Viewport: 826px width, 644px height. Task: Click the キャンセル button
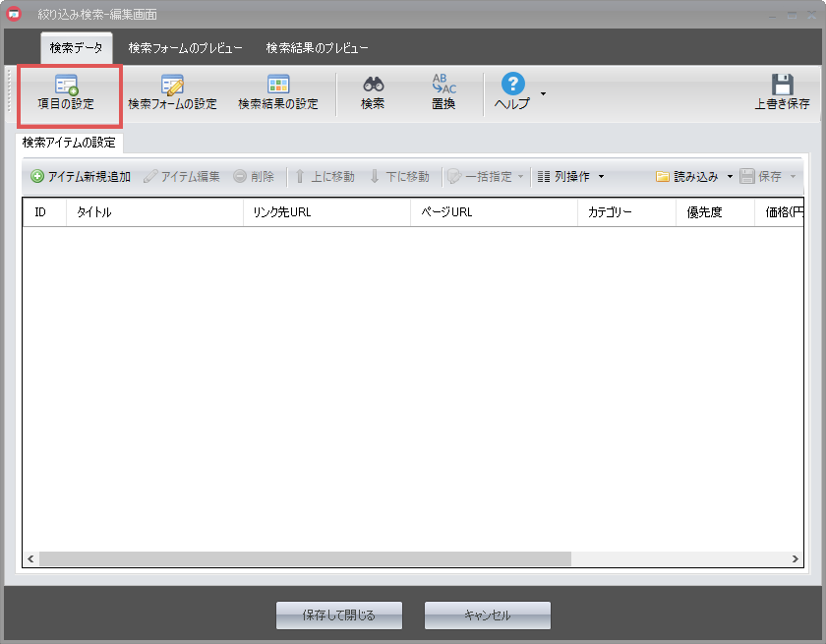click(487, 615)
